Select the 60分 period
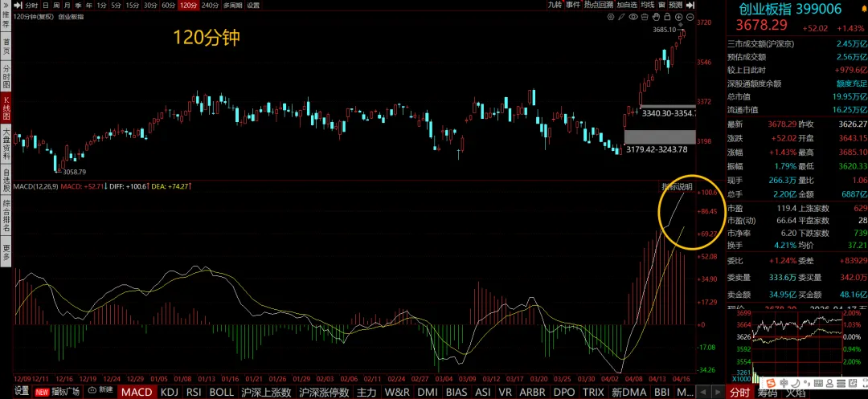Viewport: 868px width, 399px height. tap(168, 5)
